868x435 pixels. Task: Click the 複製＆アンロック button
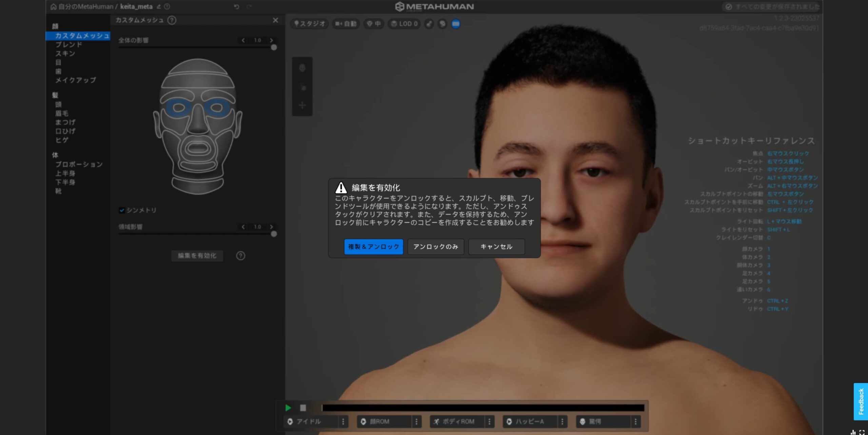click(373, 247)
